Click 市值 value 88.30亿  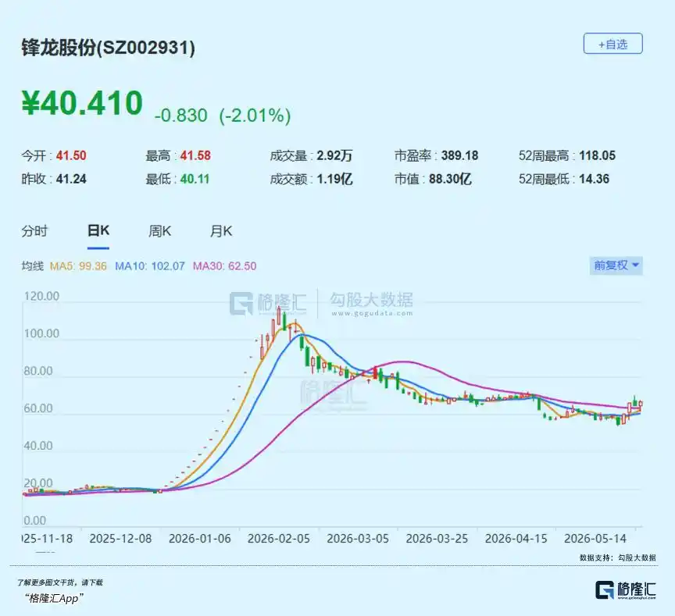pyautogui.click(x=450, y=179)
